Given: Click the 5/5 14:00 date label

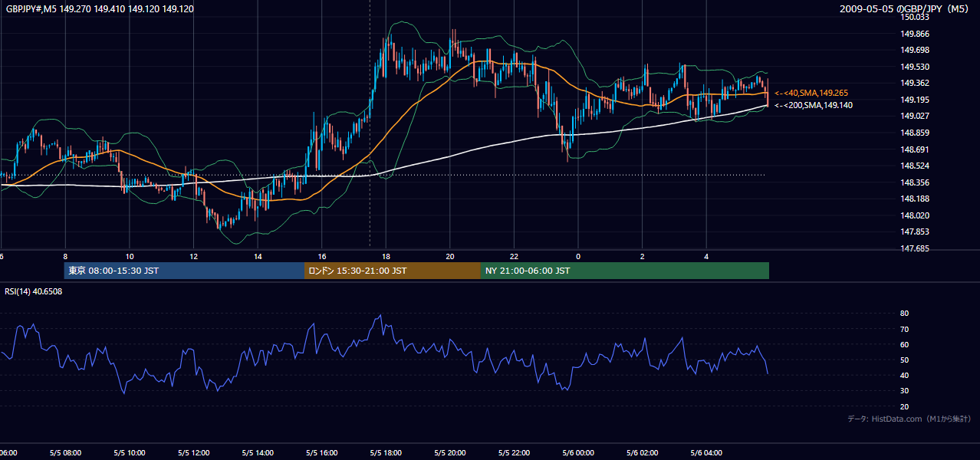Looking at the screenshot, I should click(258, 453).
